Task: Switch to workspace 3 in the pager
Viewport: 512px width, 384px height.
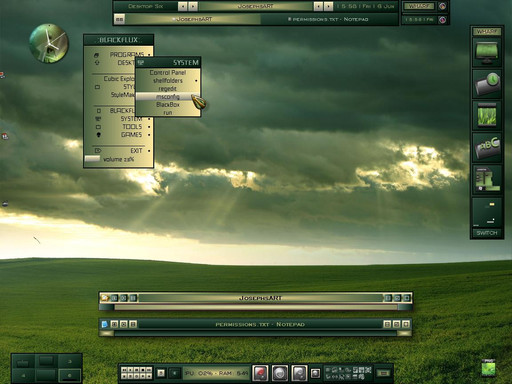Action: 70,362
